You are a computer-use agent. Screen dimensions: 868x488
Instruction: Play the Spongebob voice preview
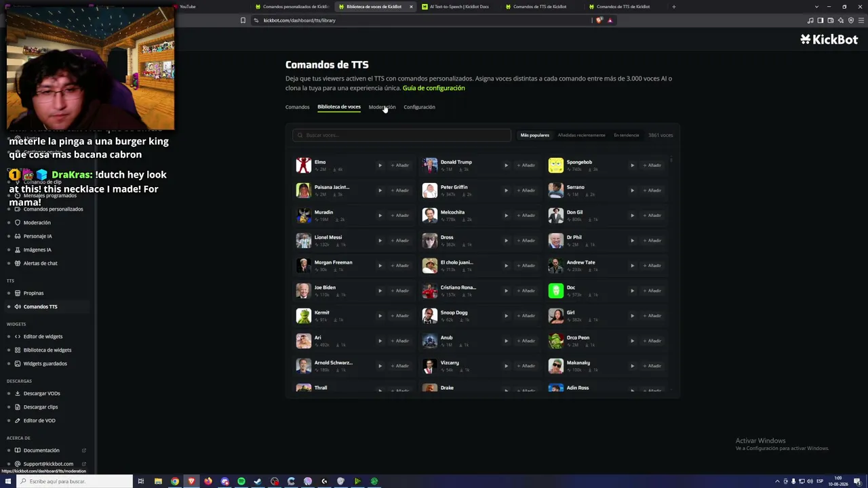632,165
